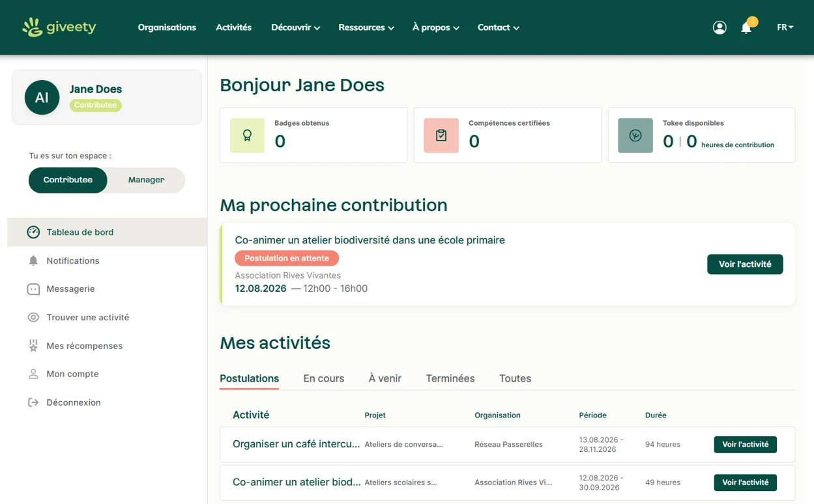The height and width of the screenshot is (504, 814).
Task: Click the 49 heures duration cell
Action: click(663, 483)
